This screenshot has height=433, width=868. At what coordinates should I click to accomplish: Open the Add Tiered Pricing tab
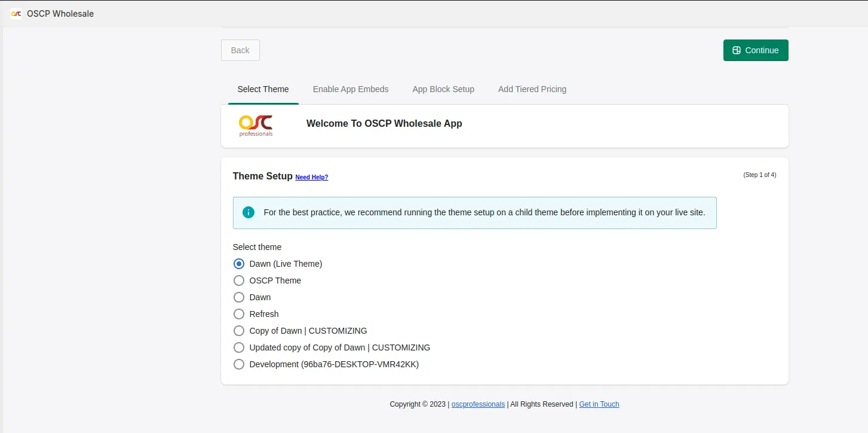coord(532,89)
